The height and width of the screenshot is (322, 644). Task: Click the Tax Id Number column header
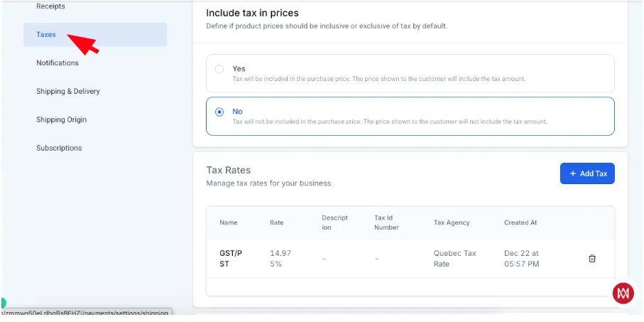coord(386,222)
